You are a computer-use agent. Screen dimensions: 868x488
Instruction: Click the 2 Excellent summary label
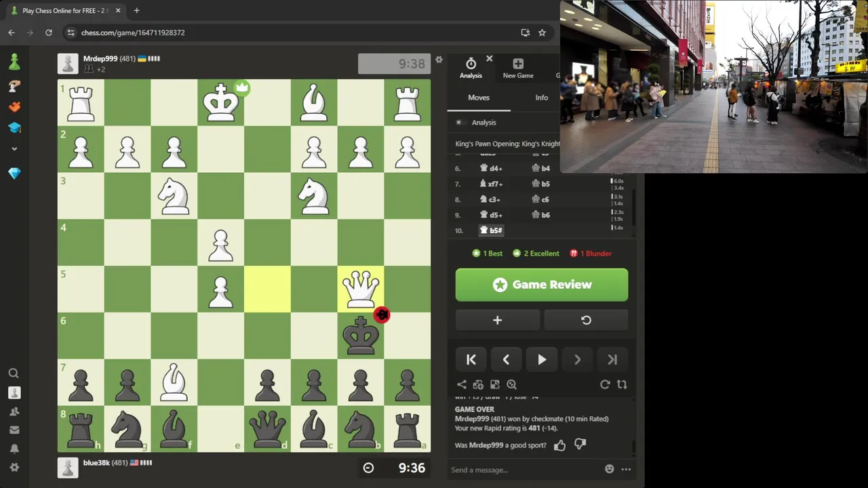coord(536,253)
